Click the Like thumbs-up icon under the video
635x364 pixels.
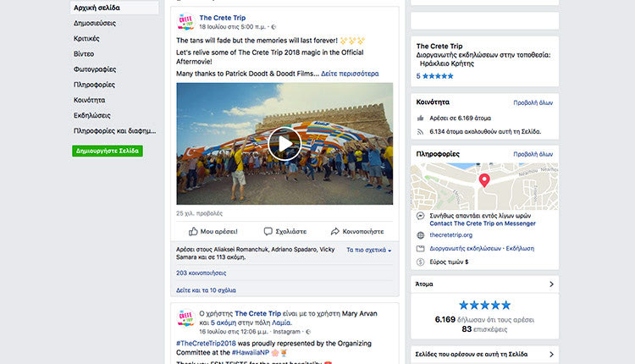[193, 231]
